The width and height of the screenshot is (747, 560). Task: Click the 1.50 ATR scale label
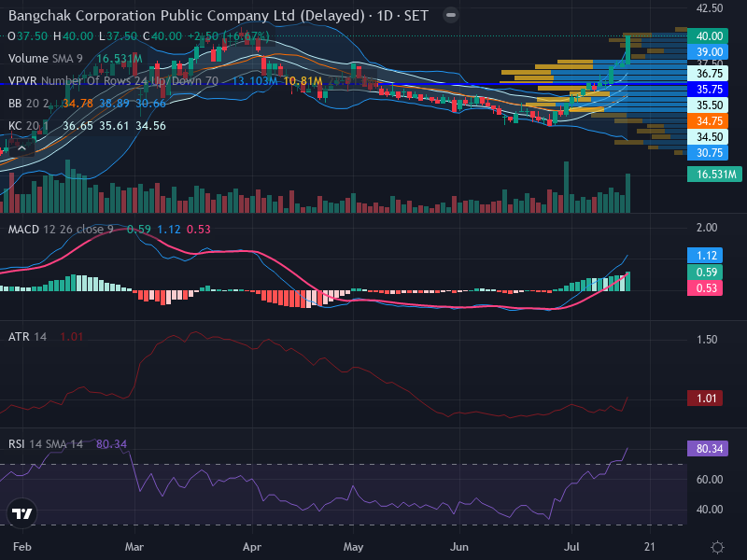pos(707,340)
